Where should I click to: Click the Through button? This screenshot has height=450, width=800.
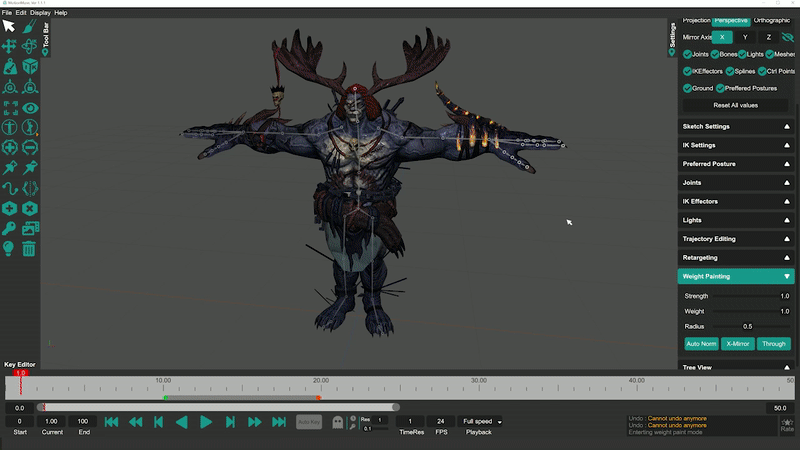[x=773, y=344]
